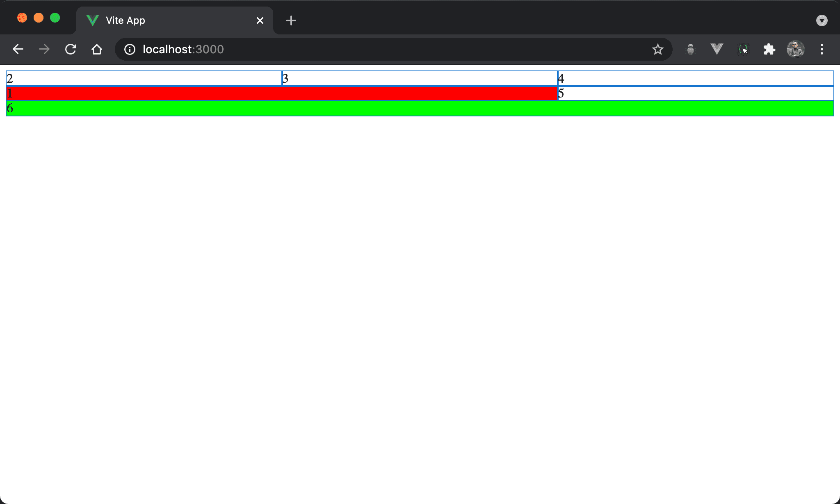Bookmark this page with the star
The image size is (840, 504).
657,50
